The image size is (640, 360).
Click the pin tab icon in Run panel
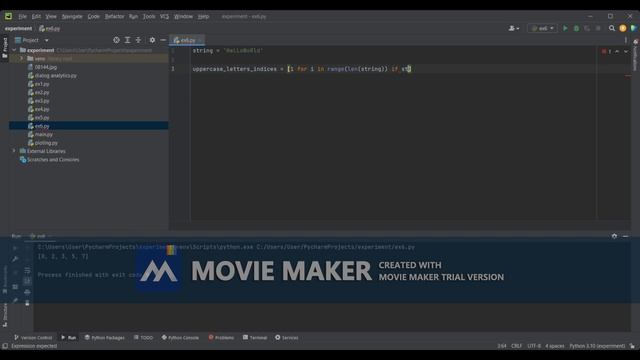[x=16, y=300]
